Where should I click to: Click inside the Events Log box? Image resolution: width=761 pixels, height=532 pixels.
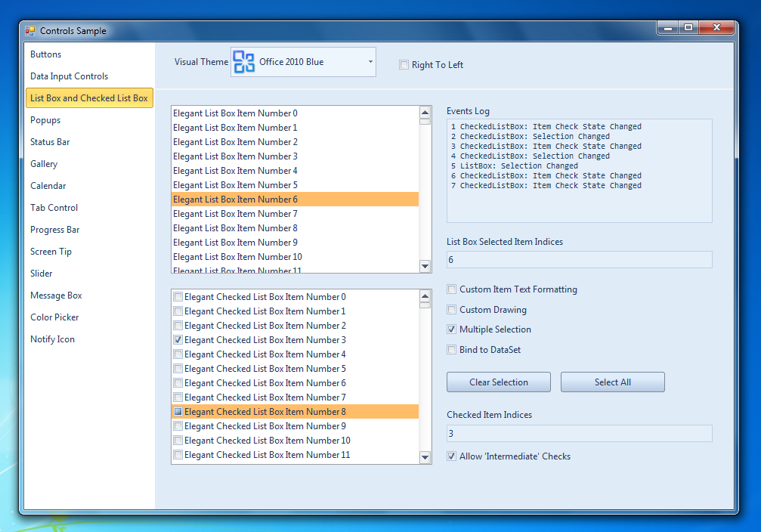click(580, 171)
